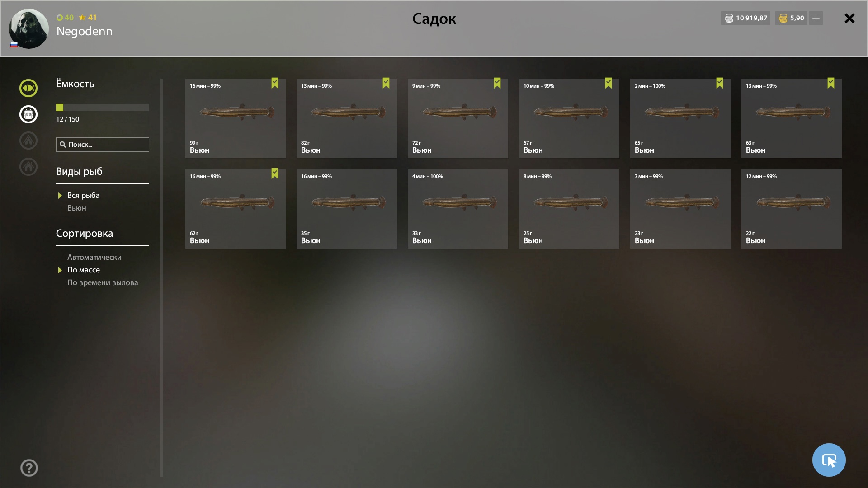Select the Вся рыба filter
This screenshot has width=868, height=488.
83,195
